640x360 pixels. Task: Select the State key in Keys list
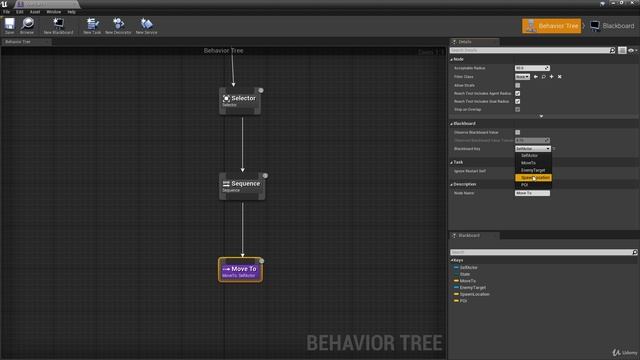click(x=464, y=274)
